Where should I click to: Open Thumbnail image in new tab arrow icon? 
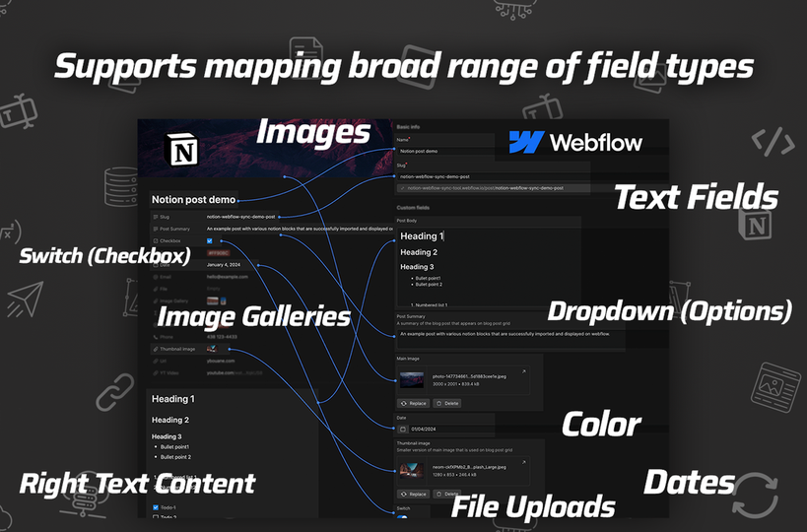(x=524, y=462)
